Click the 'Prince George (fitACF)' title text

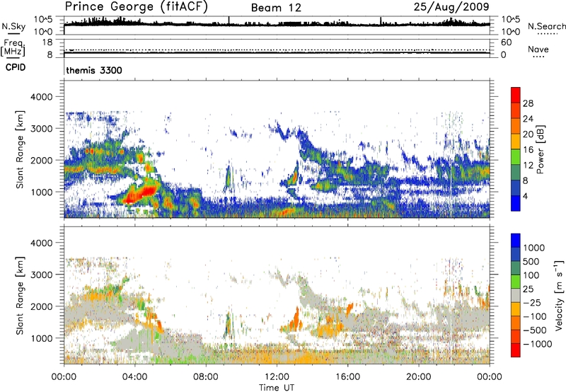[x=137, y=7]
